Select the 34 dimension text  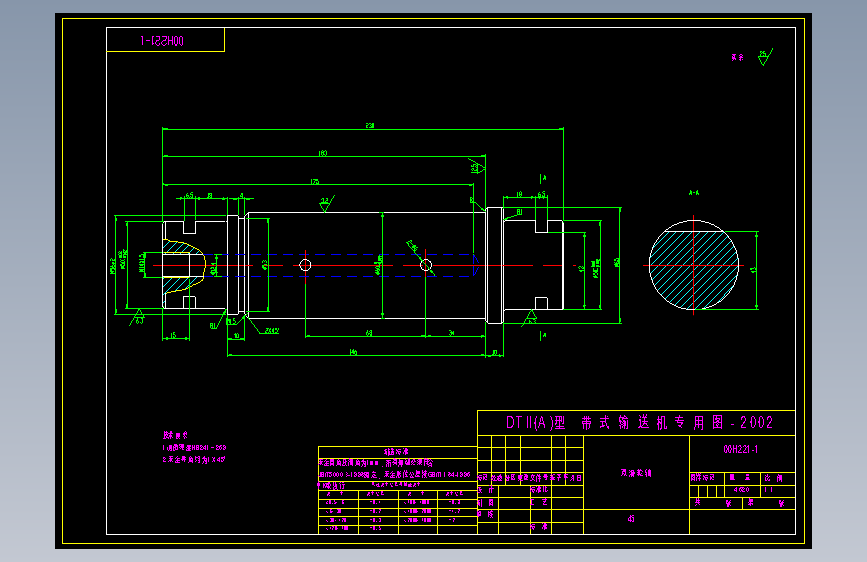pos(451,333)
